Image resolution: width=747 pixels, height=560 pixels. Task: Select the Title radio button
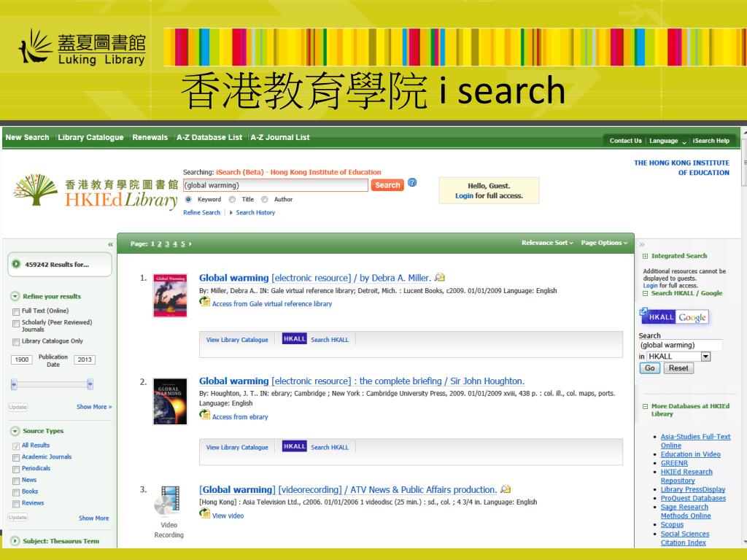coord(232,200)
